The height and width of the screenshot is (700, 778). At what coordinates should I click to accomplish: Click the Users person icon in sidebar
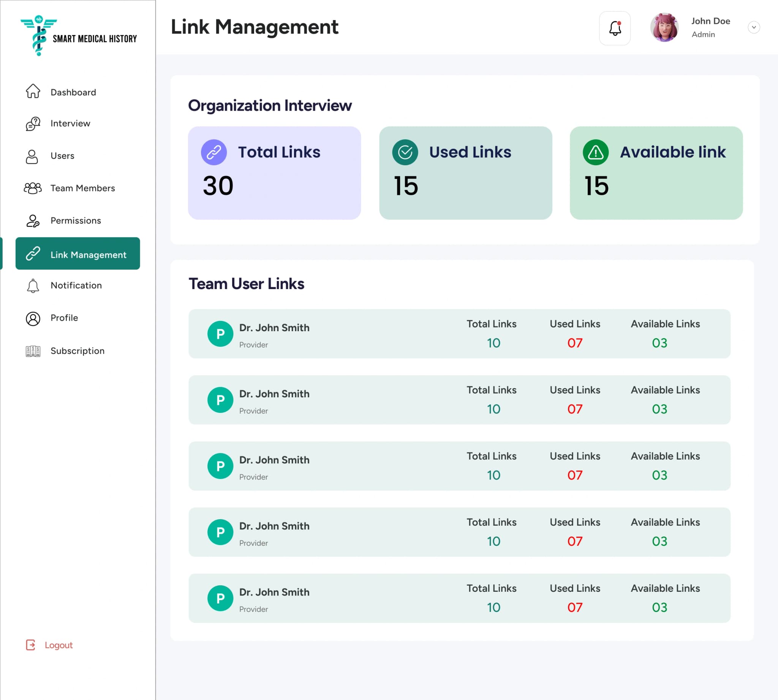pos(32,156)
